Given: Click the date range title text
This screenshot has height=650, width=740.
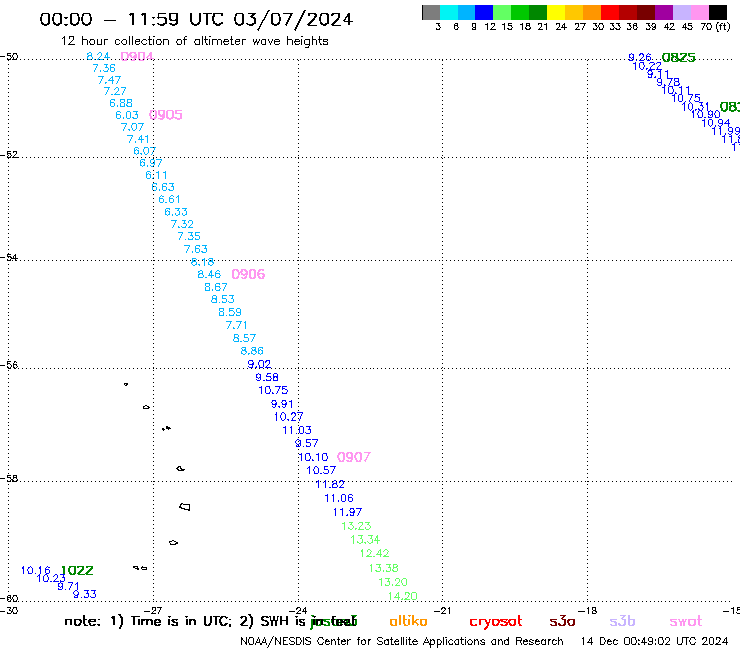Looking at the screenshot, I should pyautogui.click(x=196, y=20).
